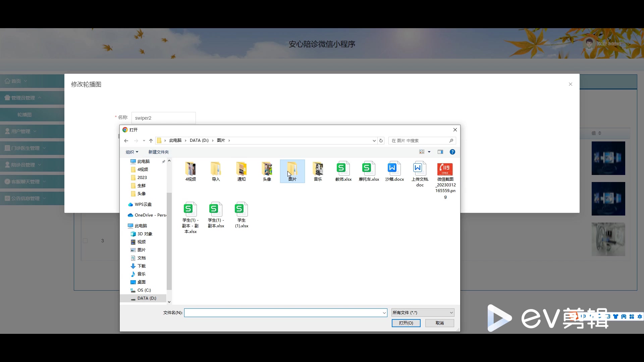Select DATA (D:) in navigation tree

click(x=147, y=298)
